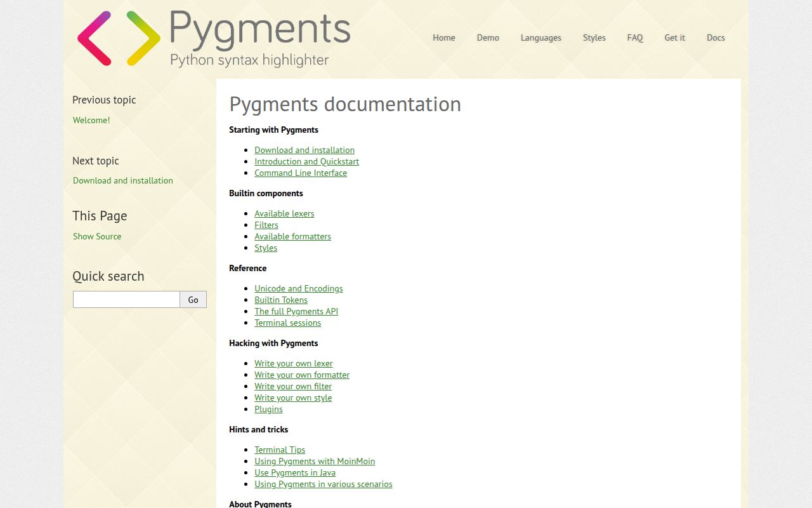Open Write your own lexer

click(294, 363)
